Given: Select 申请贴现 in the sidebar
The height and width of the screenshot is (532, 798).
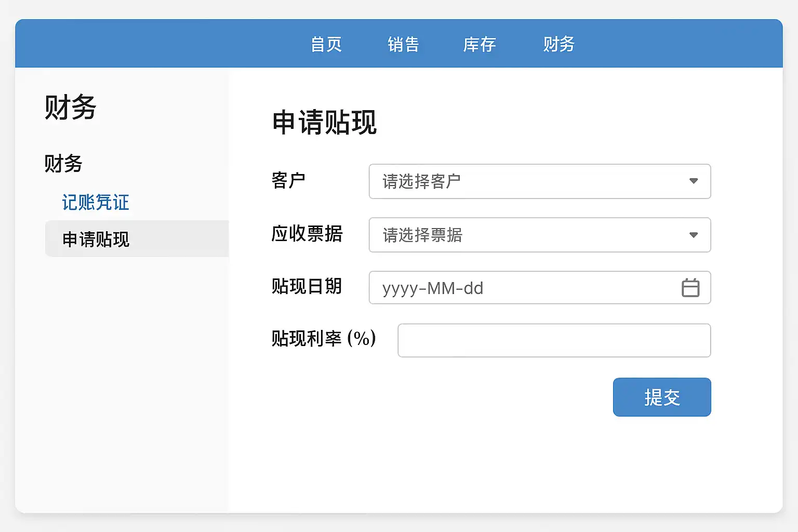Looking at the screenshot, I should click(x=96, y=239).
